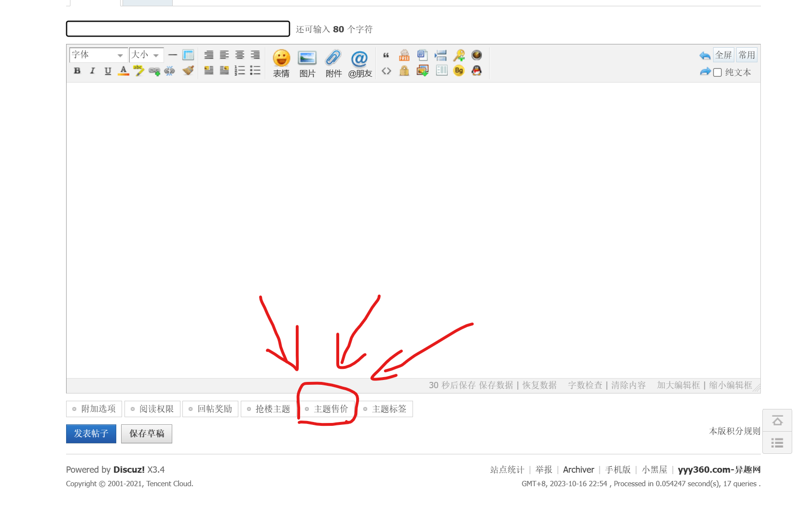Click the insert code brackets icon

(386, 71)
